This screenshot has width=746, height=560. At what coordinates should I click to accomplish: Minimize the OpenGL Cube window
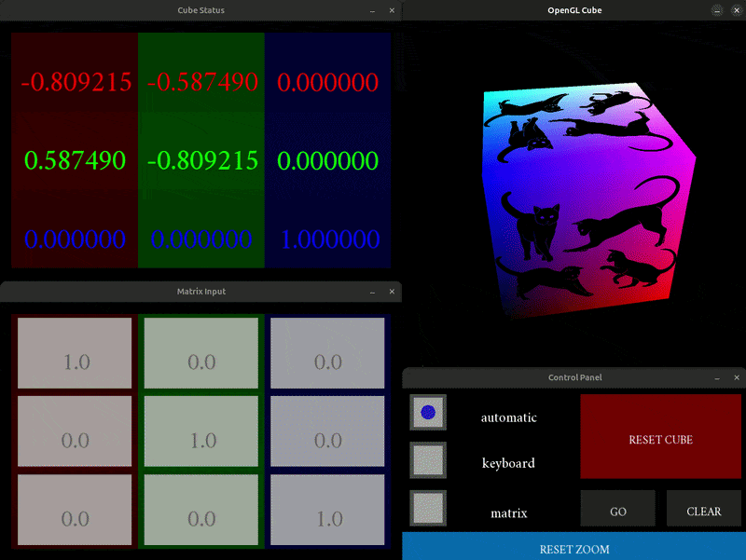tap(717, 10)
